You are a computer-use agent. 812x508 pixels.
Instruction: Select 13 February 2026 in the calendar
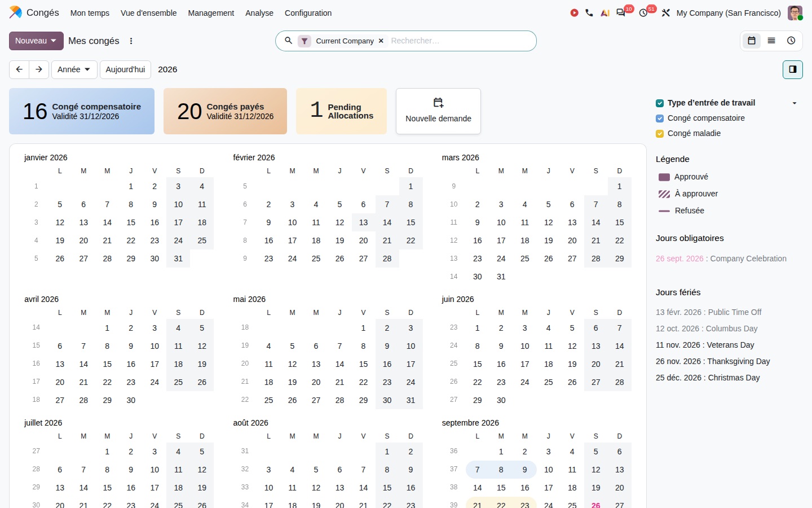tap(363, 222)
